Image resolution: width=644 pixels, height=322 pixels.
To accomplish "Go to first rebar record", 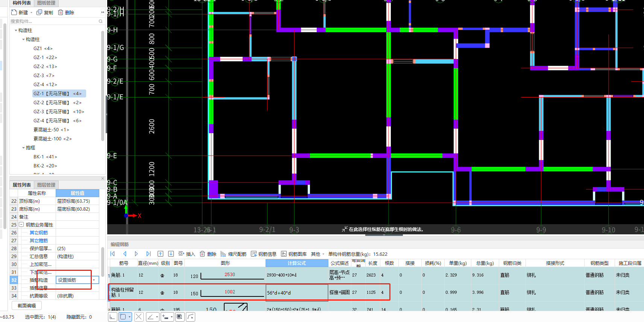I will pyautogui.click(x=112, y=254).
